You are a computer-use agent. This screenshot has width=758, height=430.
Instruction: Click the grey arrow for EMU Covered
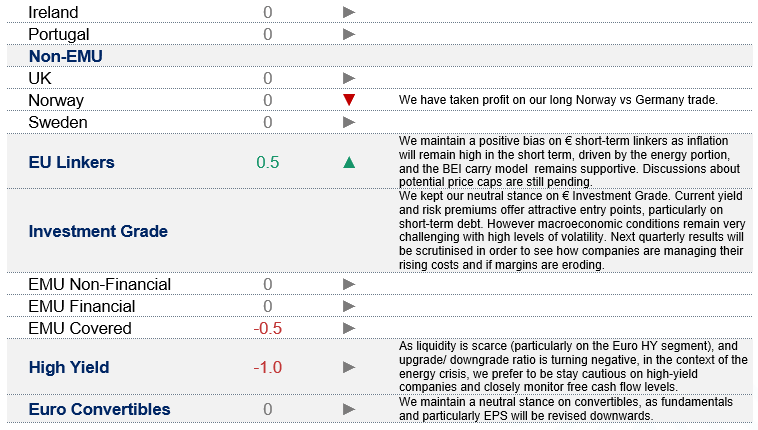[x=349, y=328]
